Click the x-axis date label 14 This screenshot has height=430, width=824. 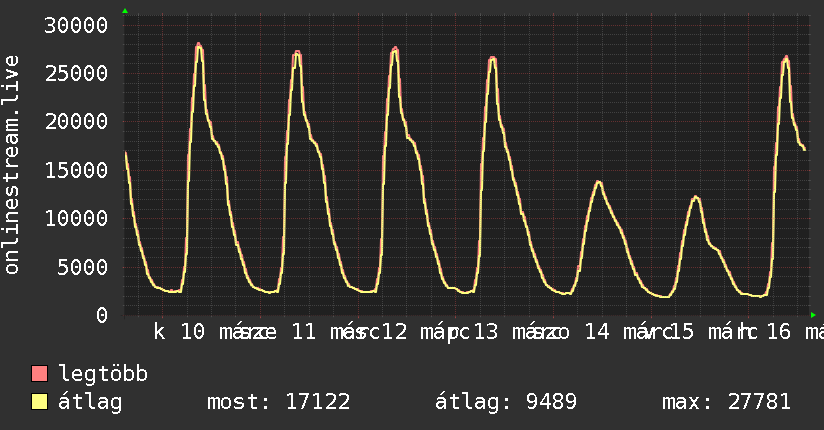597,332
